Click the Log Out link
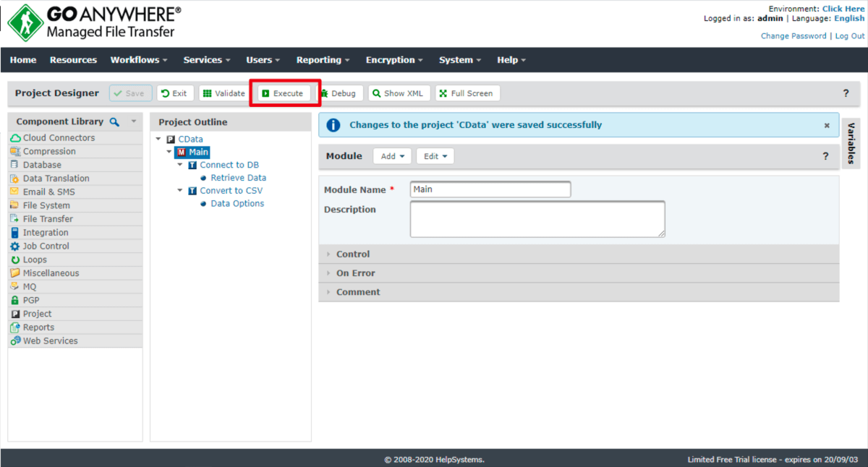868x467 pixels. [850, 36]
